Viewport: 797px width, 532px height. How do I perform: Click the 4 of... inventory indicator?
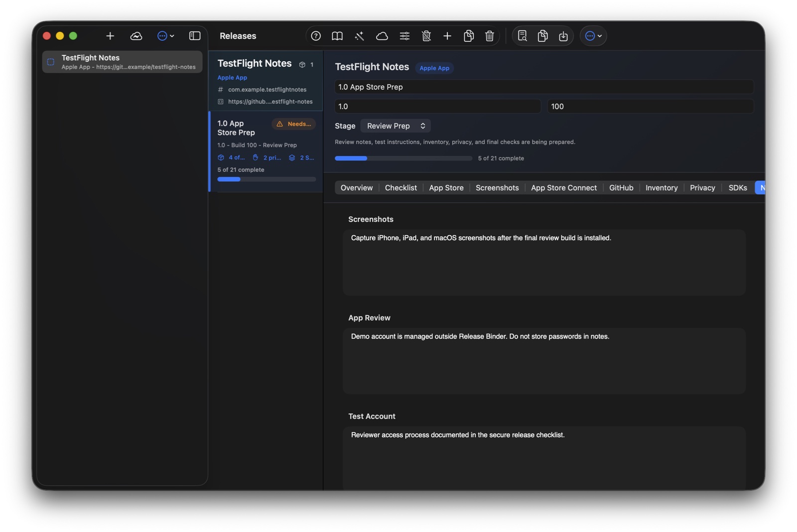232,157
